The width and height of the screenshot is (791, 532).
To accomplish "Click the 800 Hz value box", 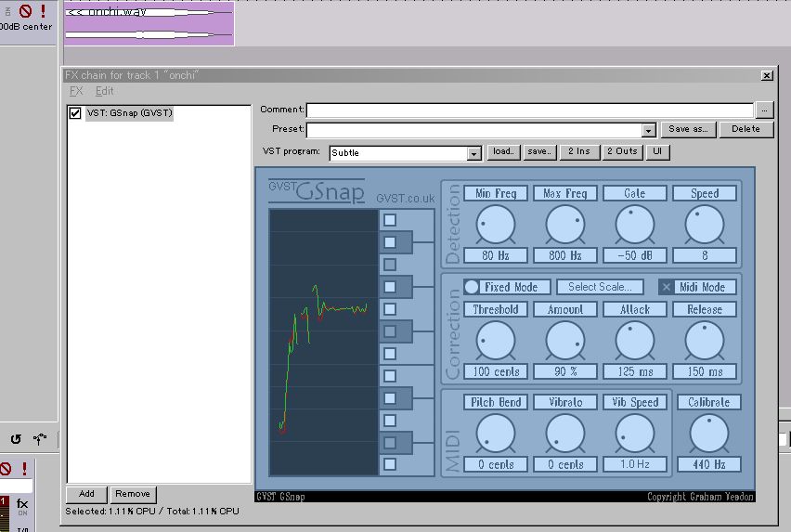I will click(565, 255).
